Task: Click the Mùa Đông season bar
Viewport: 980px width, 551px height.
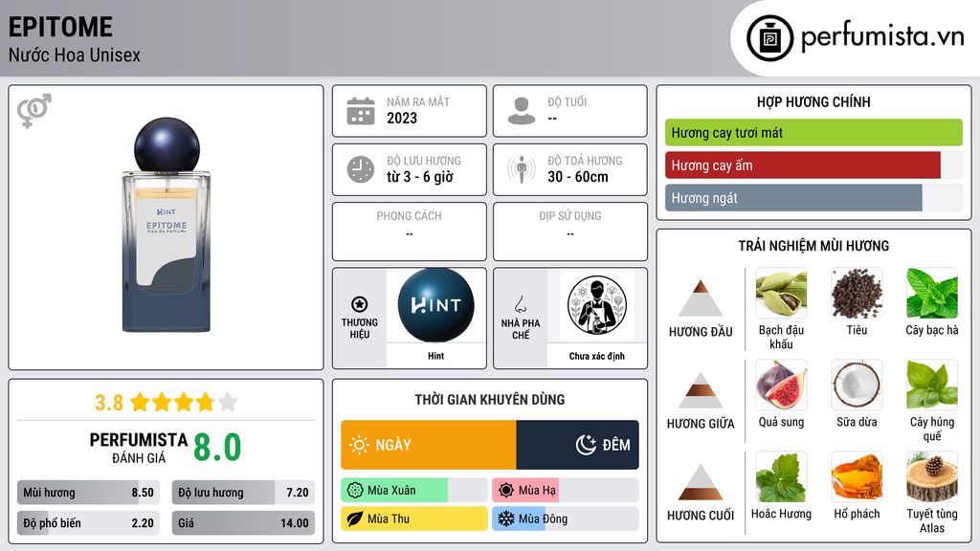Action: click(566, 518)
